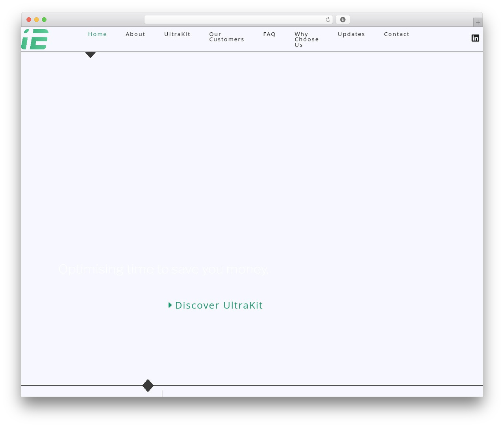Image resolution: width=504 pixels, height=427 pixels.
Task: Open the LinkedIn profile icon
Action: coord(475,38)
